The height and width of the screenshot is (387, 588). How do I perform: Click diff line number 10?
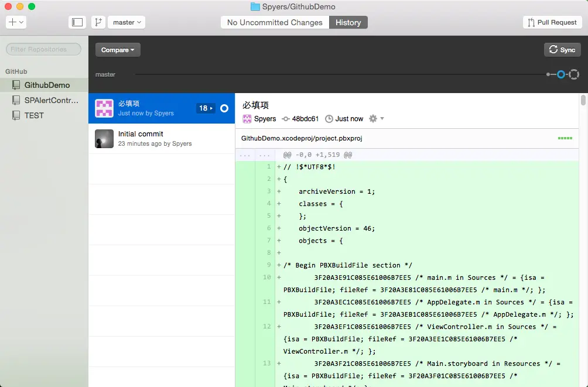[266, 277]
